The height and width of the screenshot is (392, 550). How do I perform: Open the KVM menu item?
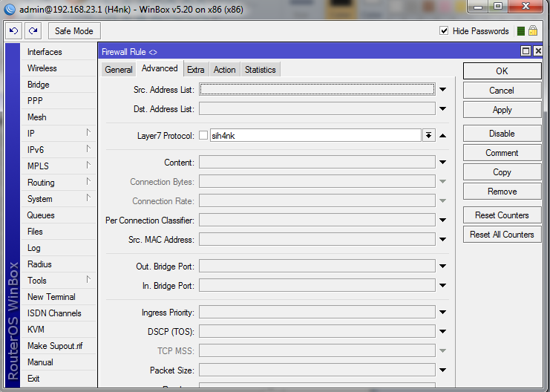click(x=58, y=330)
